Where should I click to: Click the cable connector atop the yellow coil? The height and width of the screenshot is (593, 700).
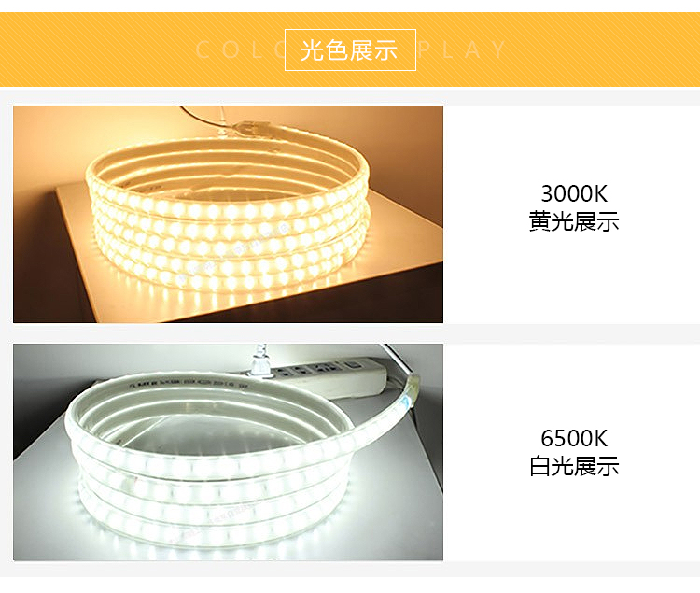click(257, 128)
